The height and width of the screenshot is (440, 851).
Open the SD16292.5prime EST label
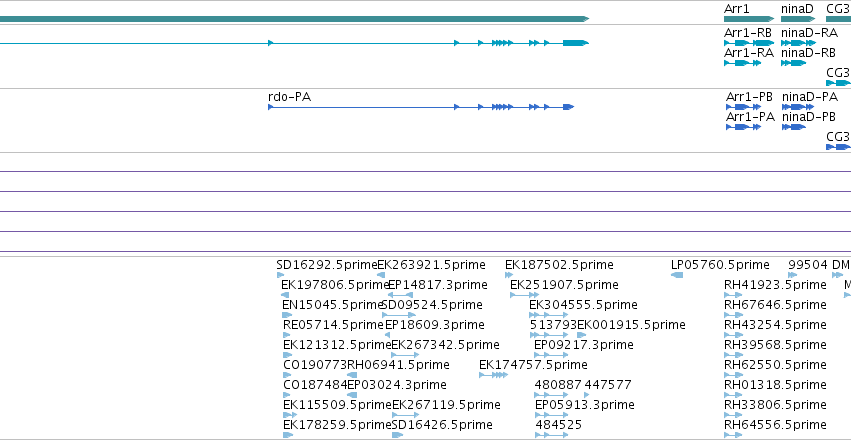[x=327, y=265]
